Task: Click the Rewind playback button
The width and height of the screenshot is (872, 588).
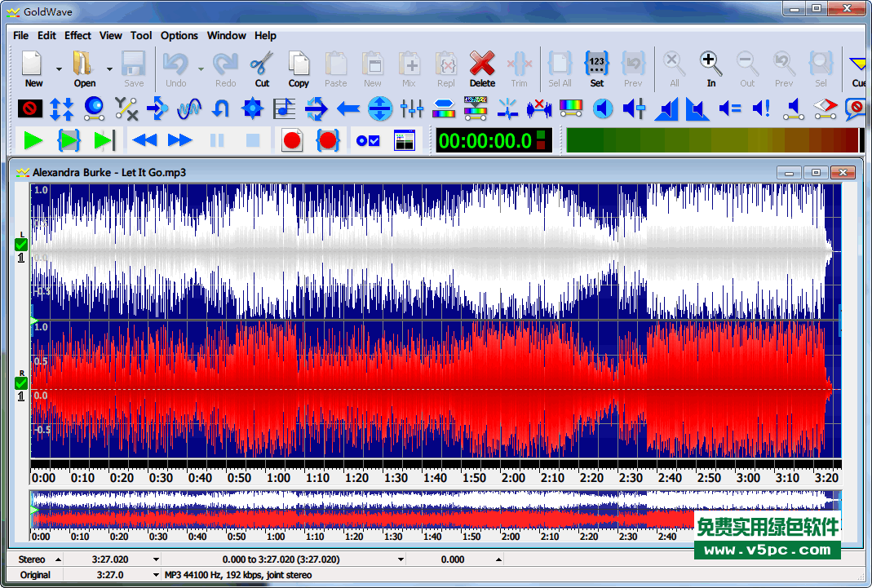Action: tap(144, 140)
